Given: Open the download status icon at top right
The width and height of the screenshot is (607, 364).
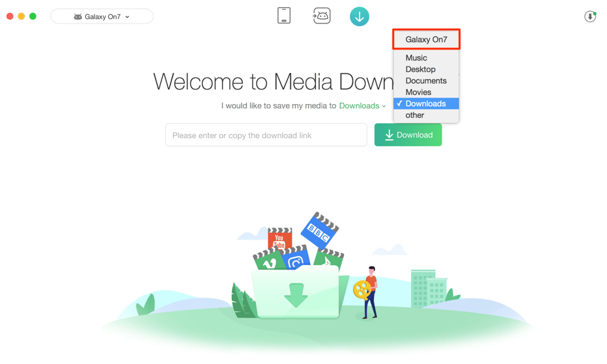Looking at the screenshot, I should (x=590, y=16).
